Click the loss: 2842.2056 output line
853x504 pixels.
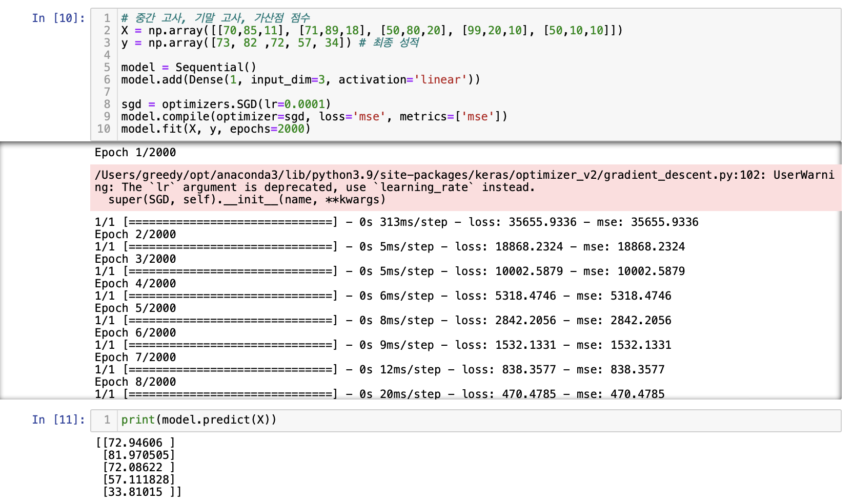(x=383, y=321)
